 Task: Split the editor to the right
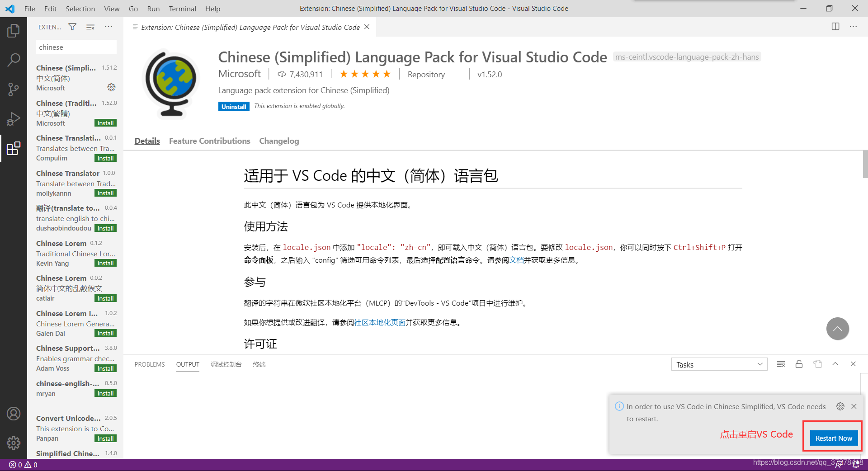coord(835,27)
